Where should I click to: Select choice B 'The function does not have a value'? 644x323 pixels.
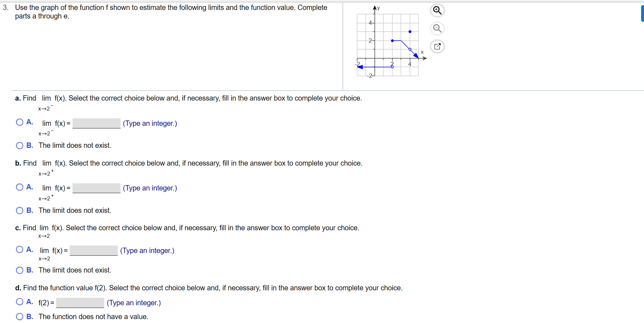20,316
